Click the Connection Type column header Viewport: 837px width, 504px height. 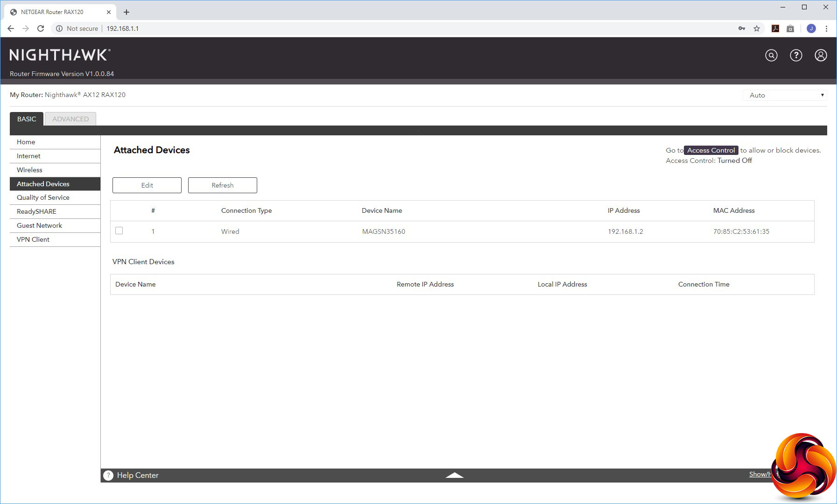(246, 210)
